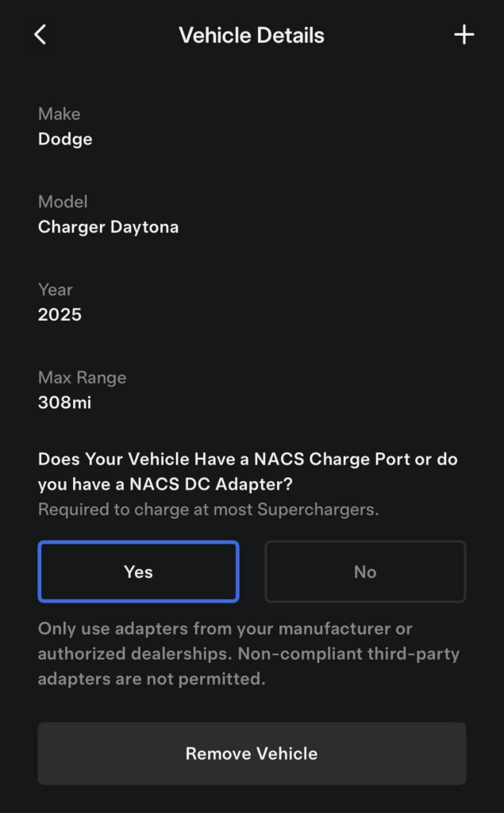Select the Dodge make value
The image size is (504, 813).
pos(65,139)
